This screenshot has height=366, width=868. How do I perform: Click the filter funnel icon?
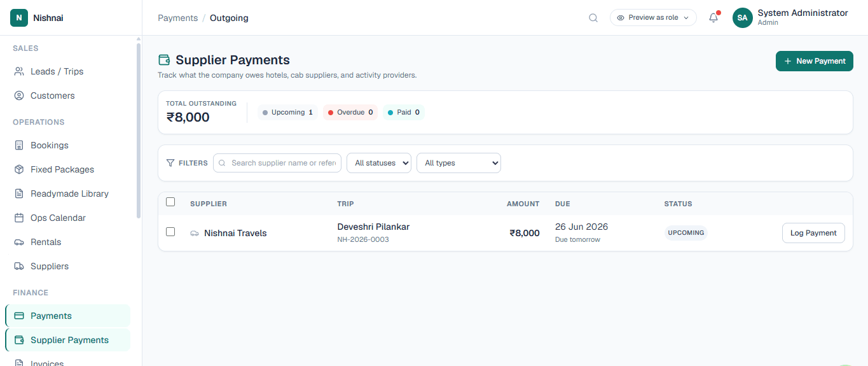170,163
